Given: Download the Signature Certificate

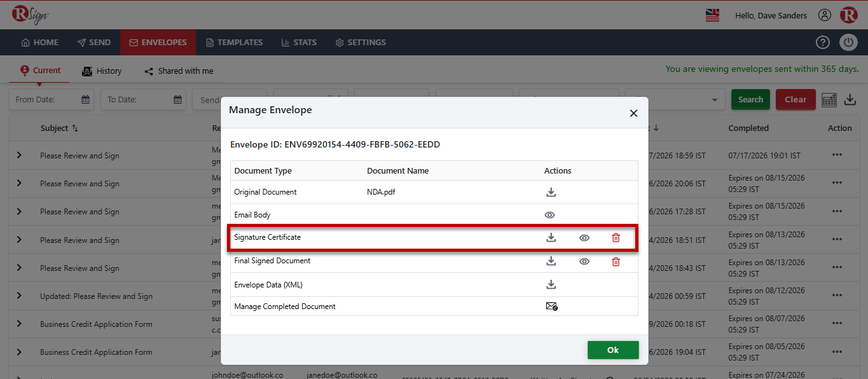Looking at the screenshot, I should [551, 237].
